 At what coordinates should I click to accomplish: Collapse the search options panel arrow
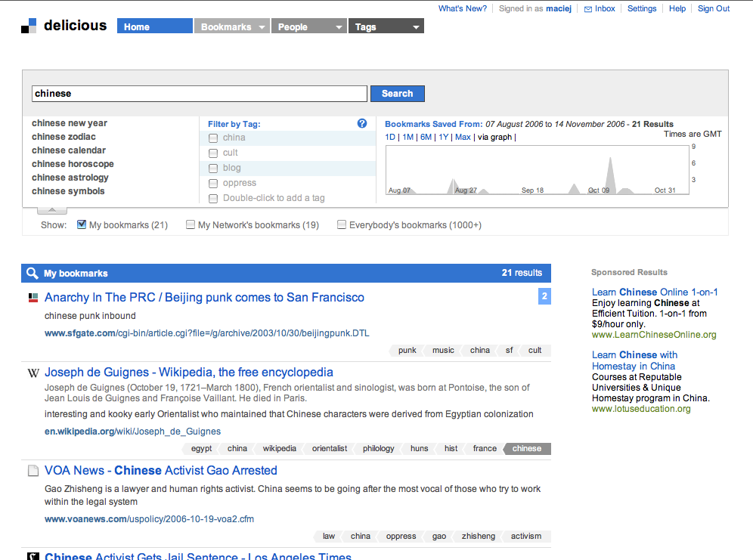(x=52, y=210)
